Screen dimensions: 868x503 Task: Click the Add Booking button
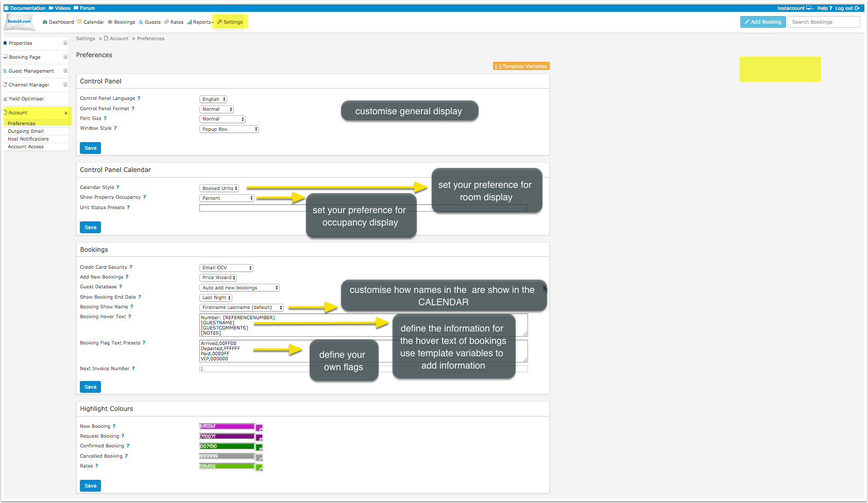(x=763, y=22)
